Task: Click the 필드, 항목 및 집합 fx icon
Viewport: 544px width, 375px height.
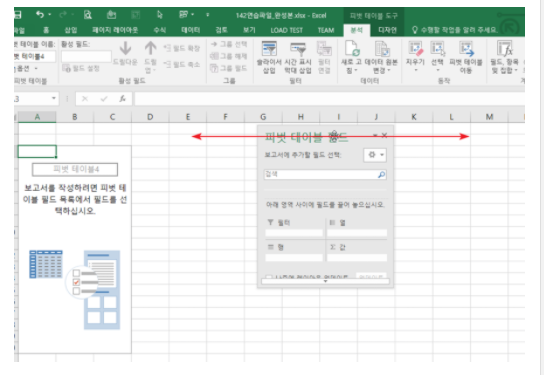Action: tap(505, 48)
